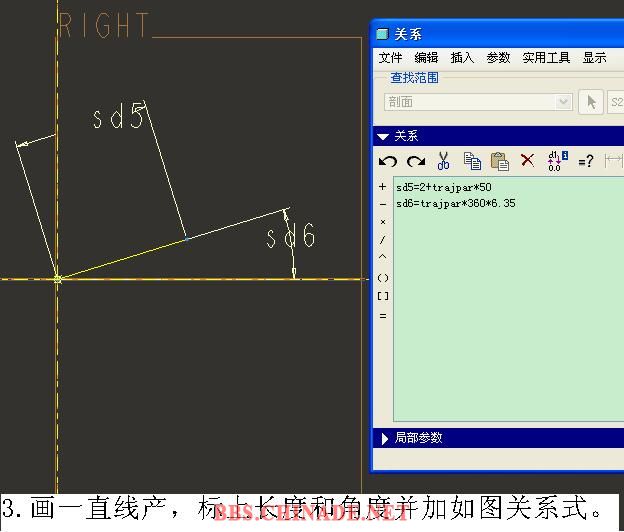Click the dimension display icon on toolbar right
Image resolution: width=624 pixels, height=532 pixels.
point(614,161)
